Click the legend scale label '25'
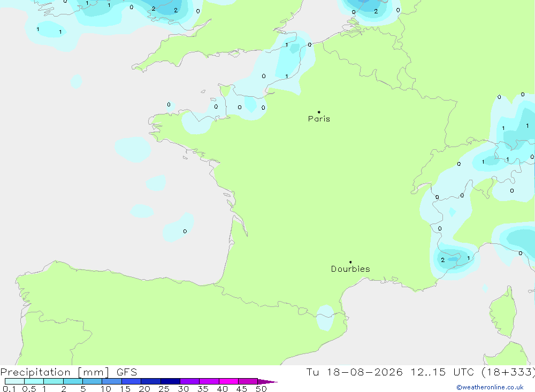535x392 pixels. 164,389
